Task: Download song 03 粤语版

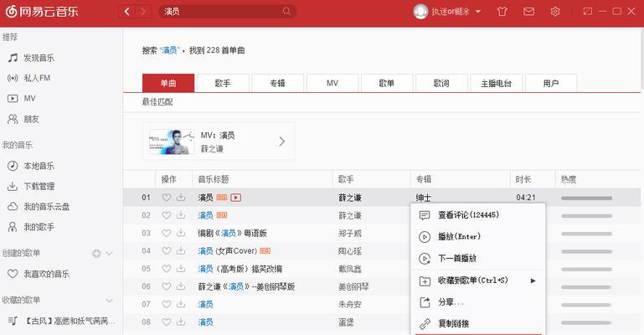Action: point(181,233)
